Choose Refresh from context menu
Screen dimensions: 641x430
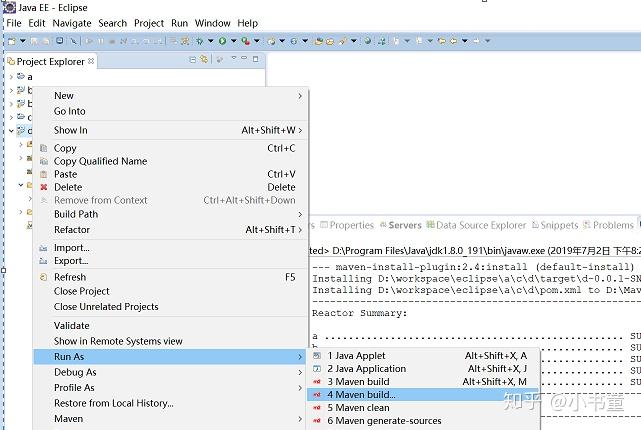[171, 277]
